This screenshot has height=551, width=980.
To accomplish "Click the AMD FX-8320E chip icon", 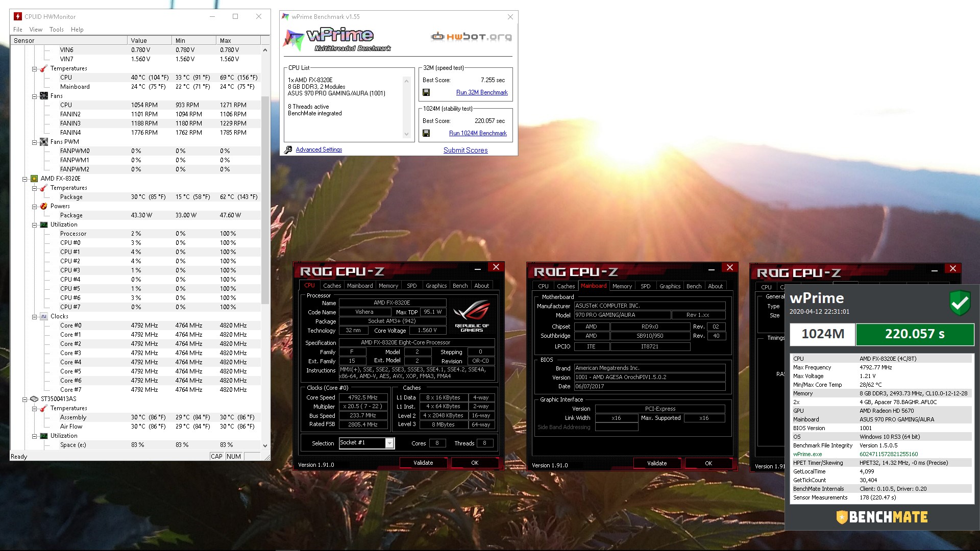I will click(x=34, y=179).
